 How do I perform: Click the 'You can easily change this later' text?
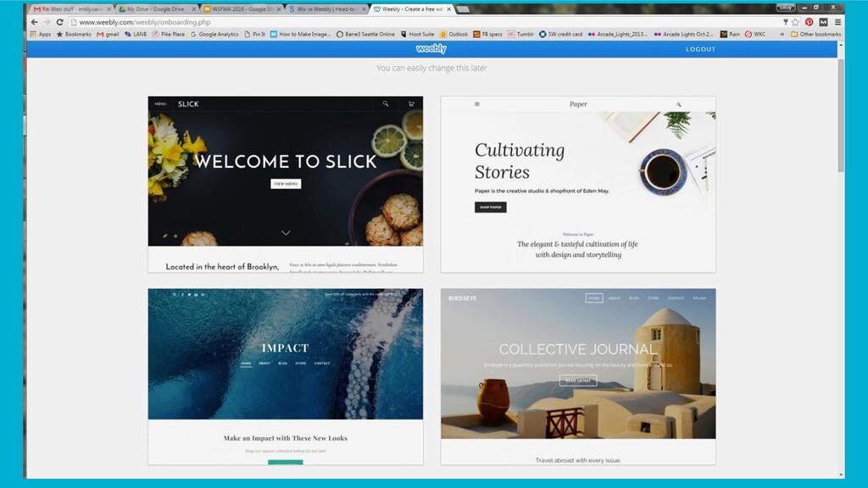[431, 68]
